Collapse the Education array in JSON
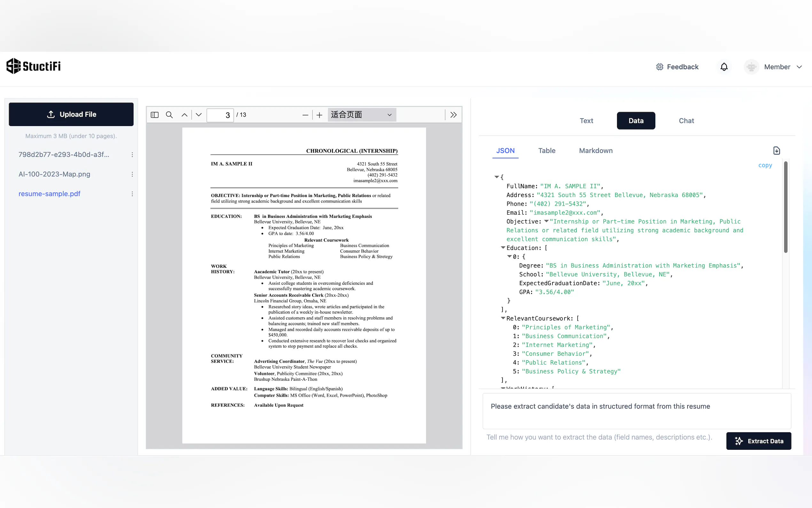Screen dimensions: 812x508 tap(503, 248)
